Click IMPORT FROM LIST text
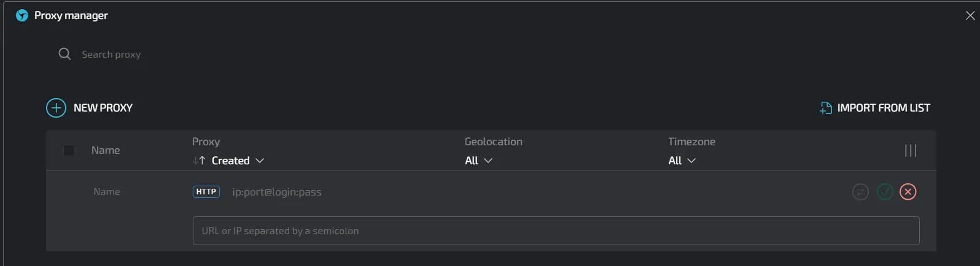The width and height of the screenshot is (980, 266). [x=883, y=108]
